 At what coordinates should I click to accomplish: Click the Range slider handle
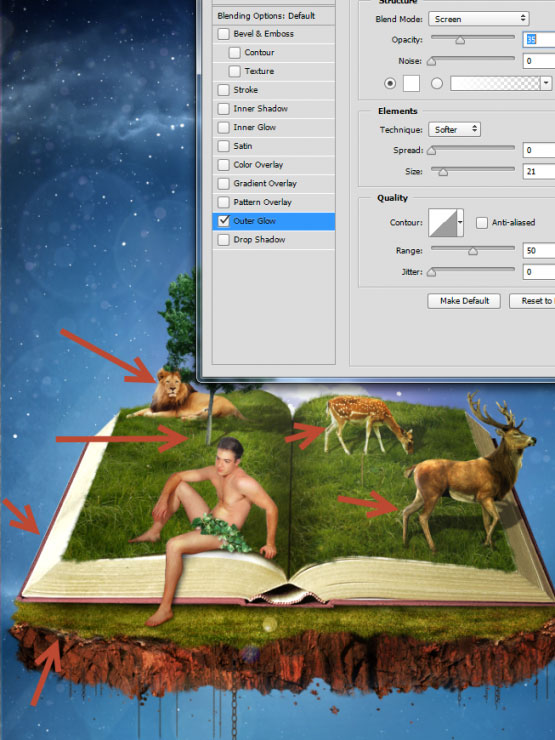[x=472, y=251]
